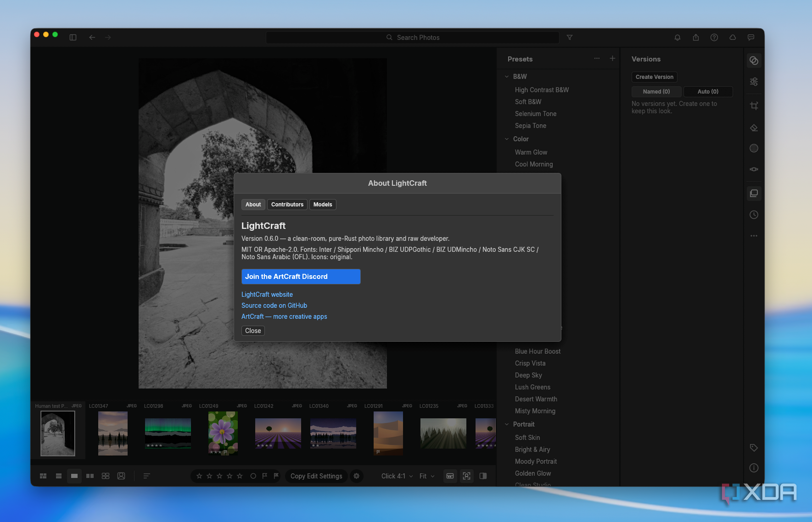Image resolution: width=812 pixels, height=522 pixels.
Task: Switch to people view icon
Action: coord(121,476)
